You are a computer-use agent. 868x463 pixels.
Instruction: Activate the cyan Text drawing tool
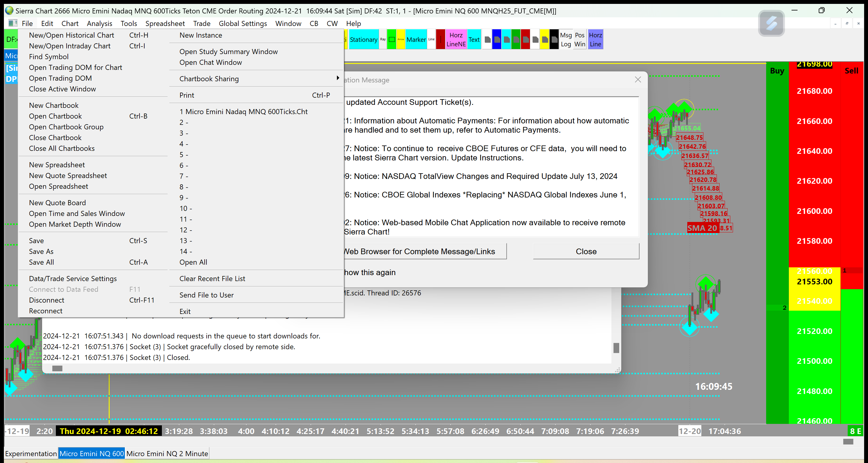474,39
